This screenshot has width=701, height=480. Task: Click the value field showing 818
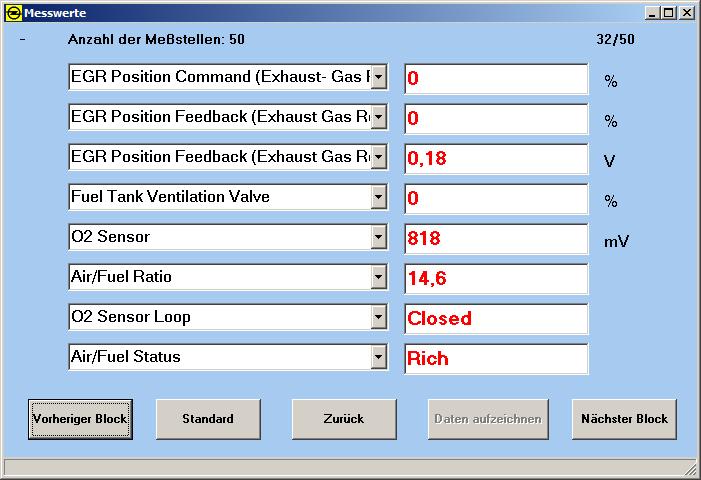[496, 239]
